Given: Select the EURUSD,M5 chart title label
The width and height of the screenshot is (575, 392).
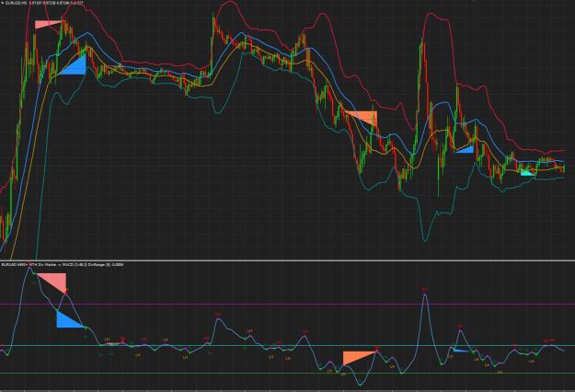Looking at the screenshot, I should (17, 3).
